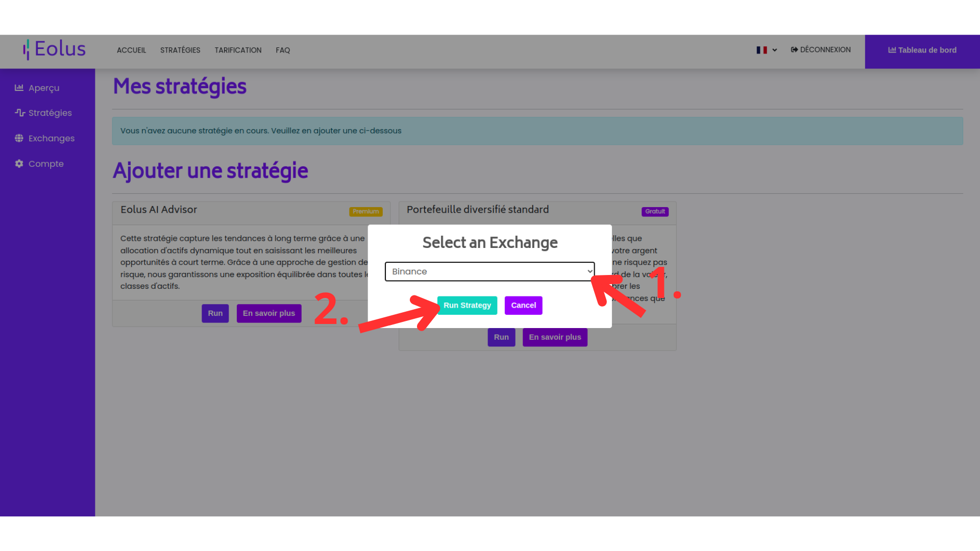
Task: Open FAQ in top navigation
Action: (283, 50)
